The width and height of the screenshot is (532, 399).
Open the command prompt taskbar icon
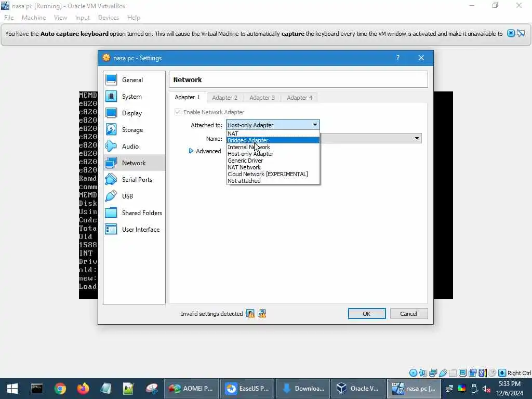[37, 389]
